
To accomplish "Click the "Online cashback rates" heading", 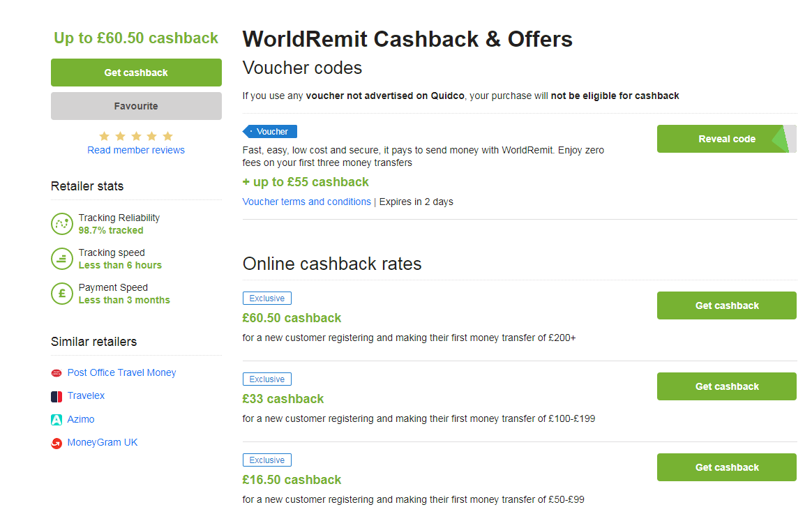I will pyautogui.click(x=332, y=264).
